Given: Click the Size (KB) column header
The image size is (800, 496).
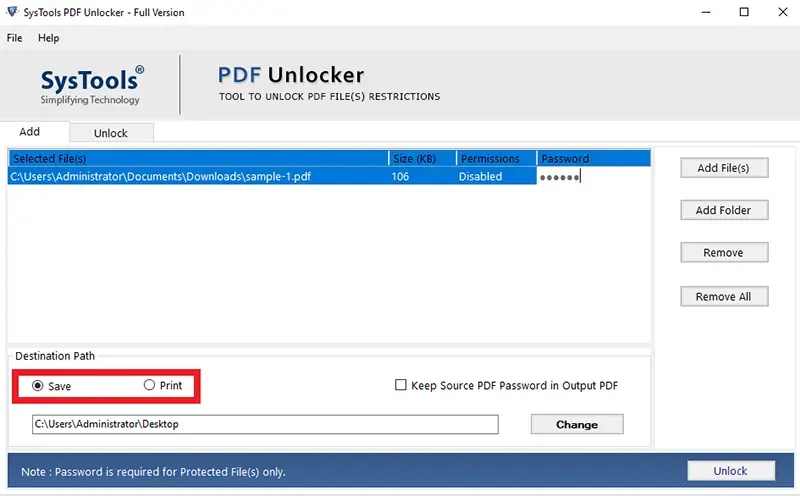Looking at the screenshot, I should click(x=422, y=159).
